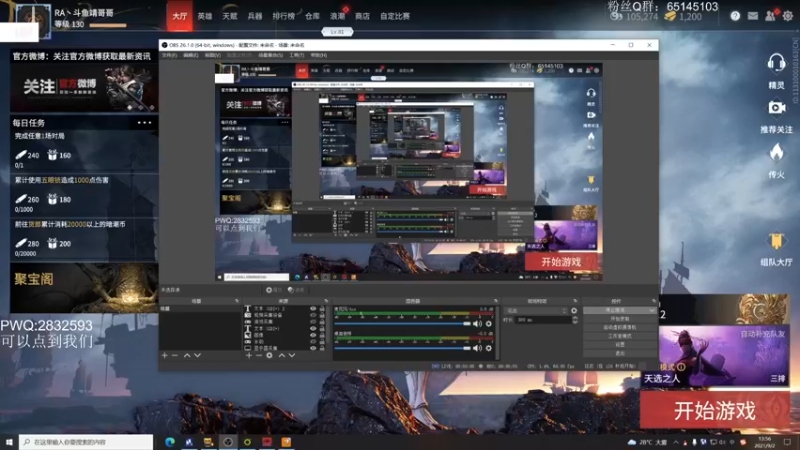Switch to game 英雄 tab
Viewport: 800px width, 450px height.
point(205,16)
